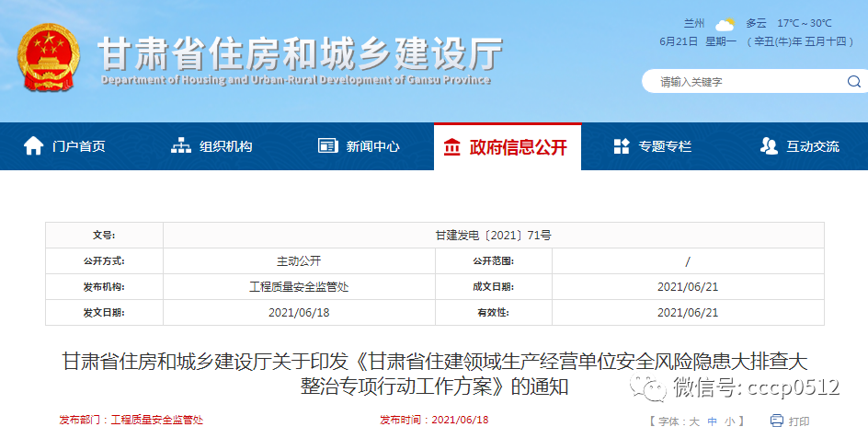Set font size to 大
This screenshot has height=427, width=868.
pos(694,421)
